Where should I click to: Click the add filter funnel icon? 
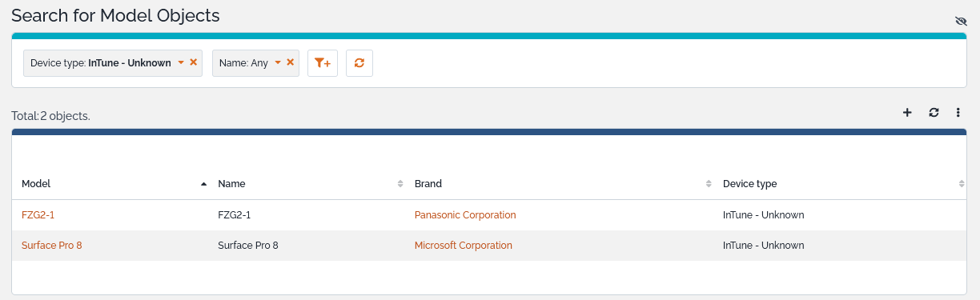pyautogui.click(x=323, y=63)
